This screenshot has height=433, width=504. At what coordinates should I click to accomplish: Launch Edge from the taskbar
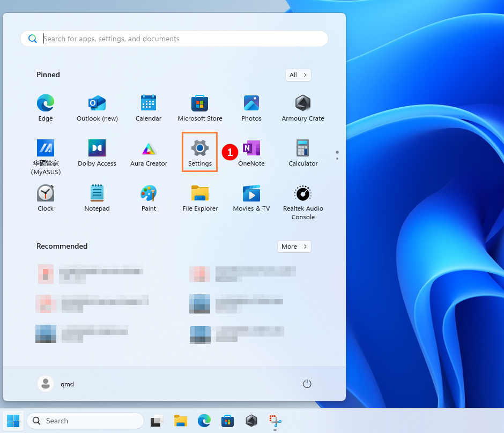tap(204, 421)
